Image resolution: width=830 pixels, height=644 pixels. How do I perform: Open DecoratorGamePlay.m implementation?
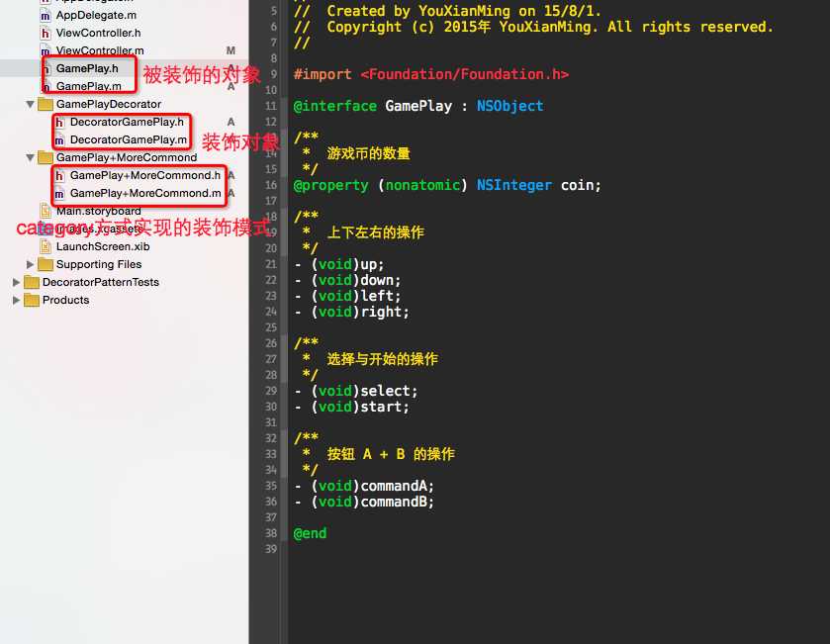coord(128,139)
